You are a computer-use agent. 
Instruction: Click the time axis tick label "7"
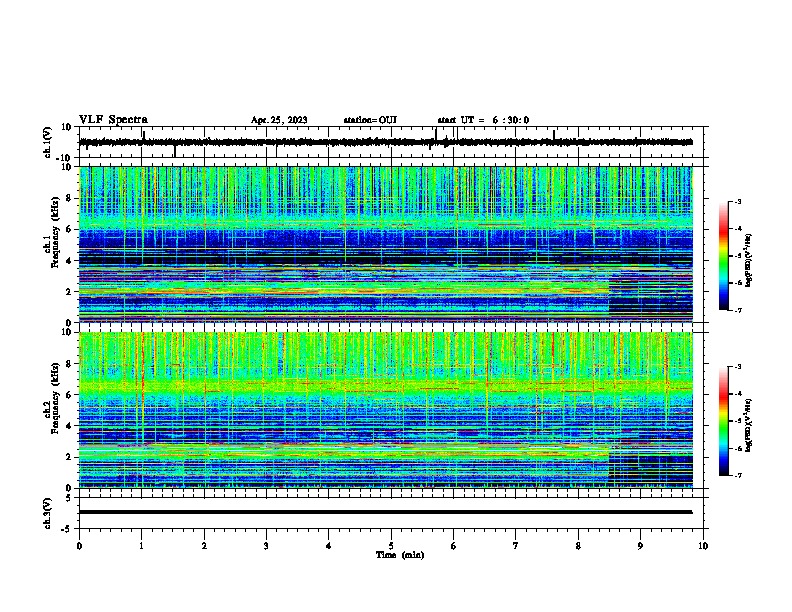coord(516,546)
